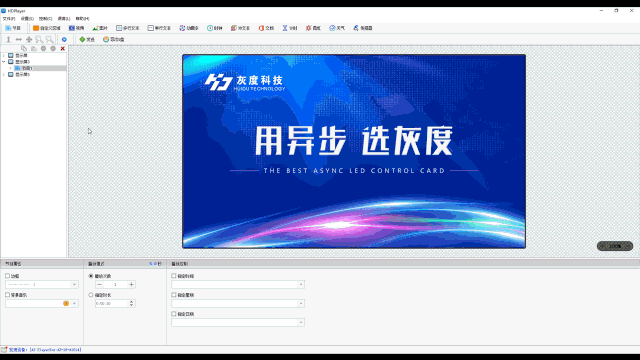Viewport: 640px width, 360px height.
Task: Open the background music dropdown arrow
Action: pos(74,304)
